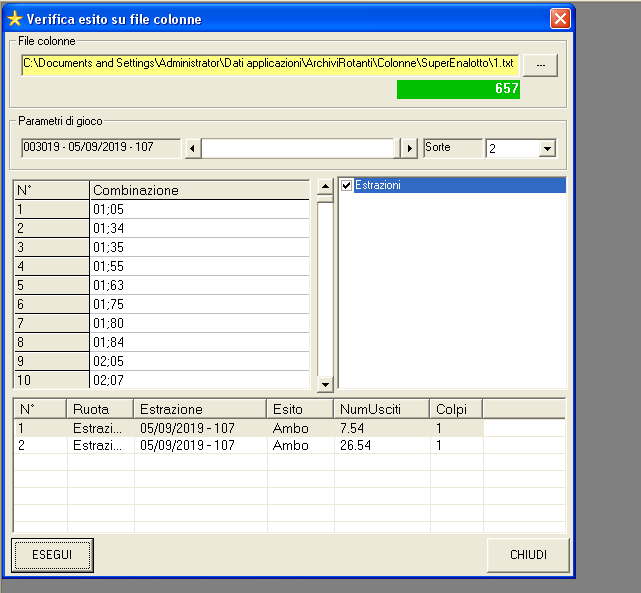The height and width of the screenshot is (593, 641).
Task: Click the Estrazione column header
Action: tap(200, 409)
